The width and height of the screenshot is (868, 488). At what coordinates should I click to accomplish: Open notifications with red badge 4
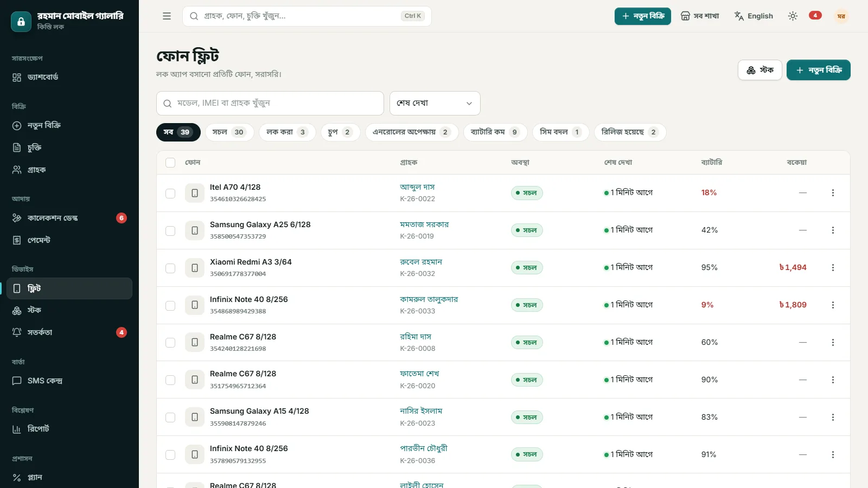point(815,16)
